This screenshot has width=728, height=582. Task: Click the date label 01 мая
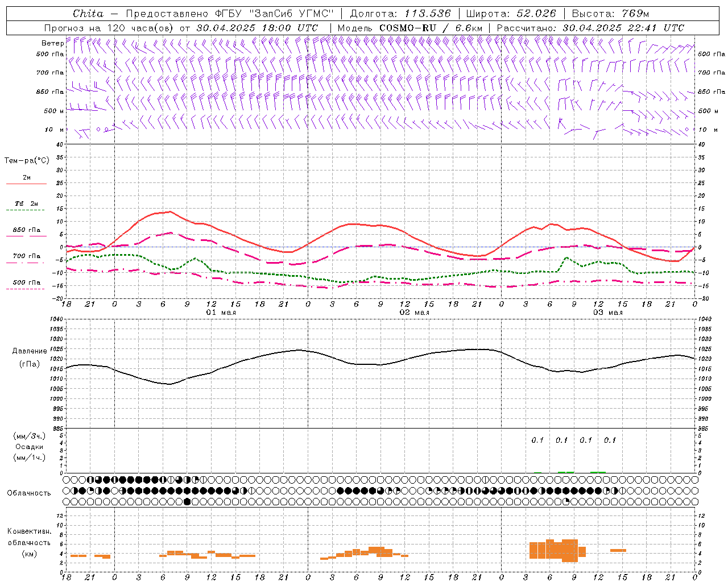[221, 313]
